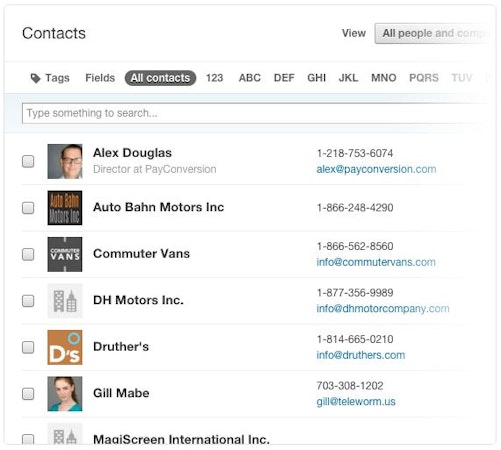This screenshot has width=501, height=450.
Task: Select the All contacts filter
Action: pos(160,78)
